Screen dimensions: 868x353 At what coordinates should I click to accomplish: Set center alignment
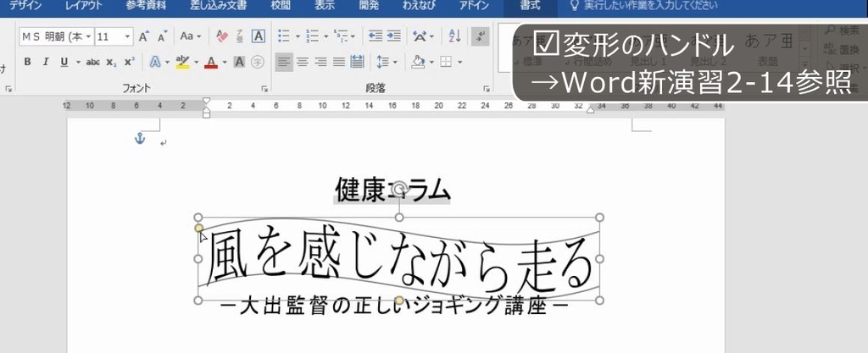point(303,62)
